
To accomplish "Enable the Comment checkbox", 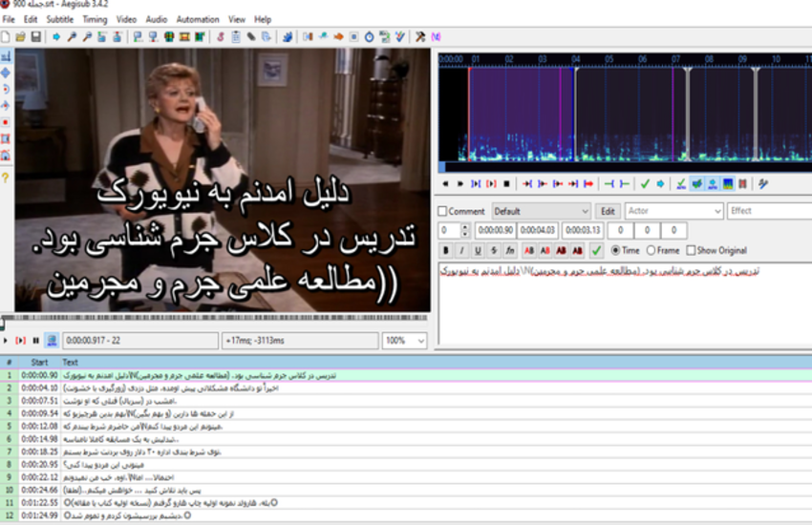I will tap(442, 211).
